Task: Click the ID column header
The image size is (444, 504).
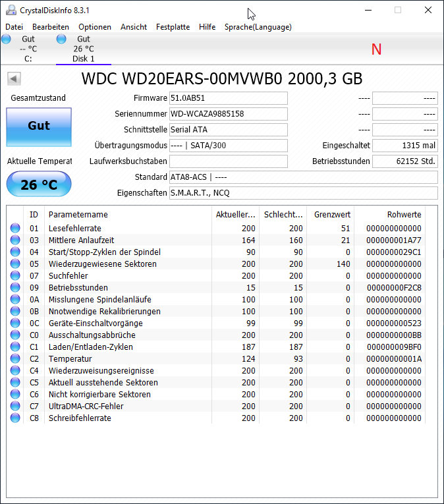Action: point(34,214)
